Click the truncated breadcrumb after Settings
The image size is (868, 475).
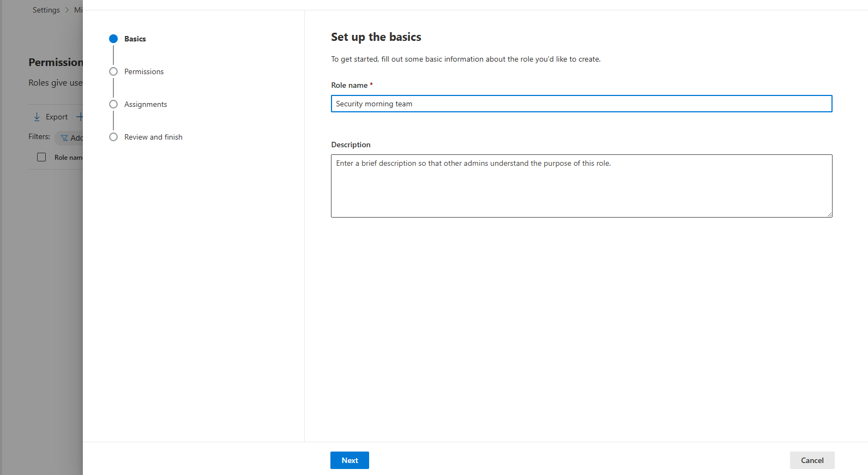coord(79,10)
